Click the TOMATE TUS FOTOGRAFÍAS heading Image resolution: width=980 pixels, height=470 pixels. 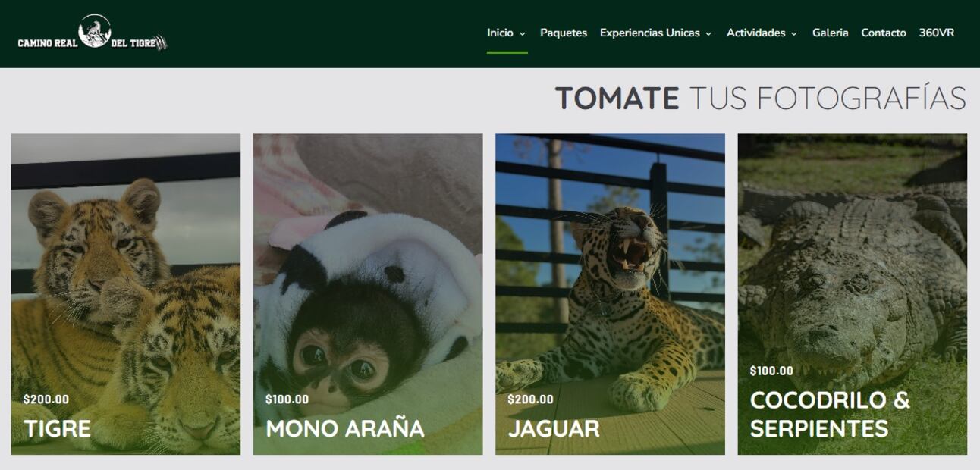tap(761, 99)
